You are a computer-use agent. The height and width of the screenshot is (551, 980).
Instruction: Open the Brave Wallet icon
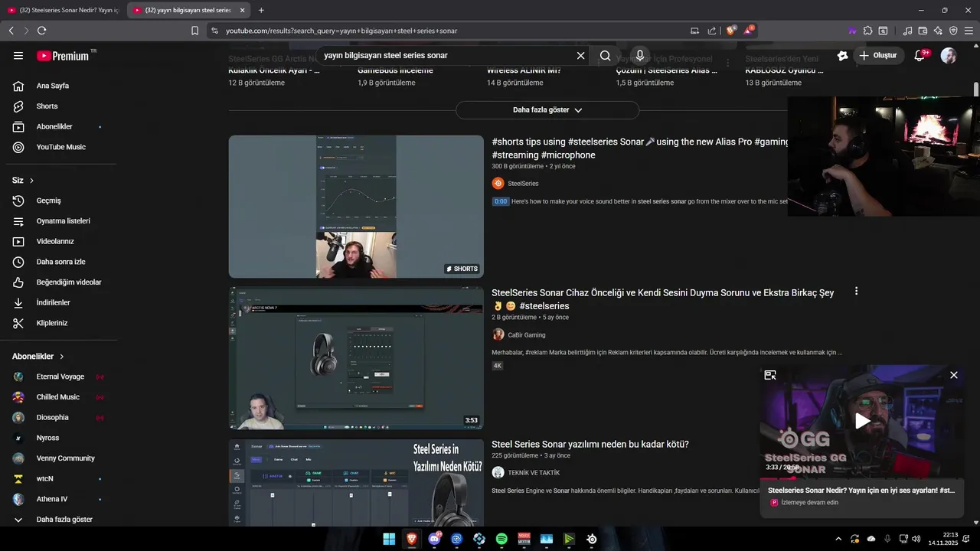click(x=923, y=31)
